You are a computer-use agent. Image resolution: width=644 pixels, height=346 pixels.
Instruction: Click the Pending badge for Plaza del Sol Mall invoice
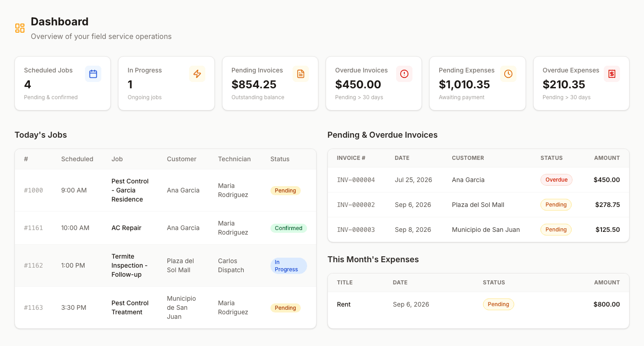(556, 205)
